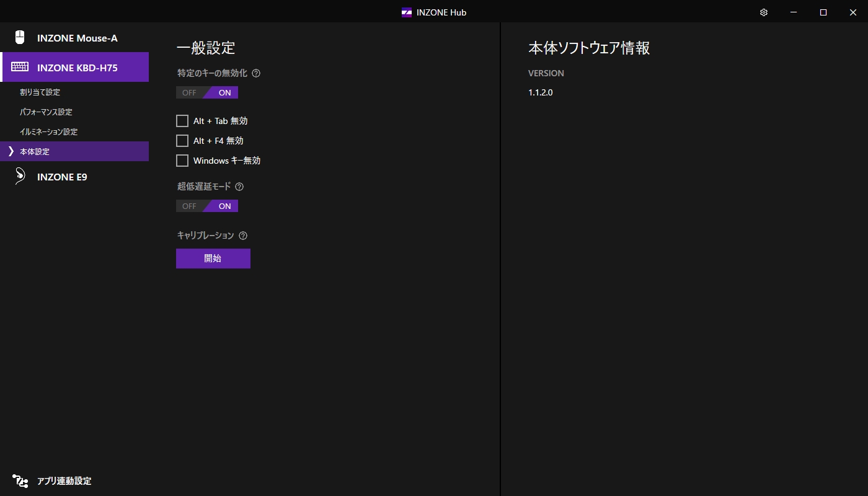Viewport: 868px width, 496px height.
Task: Set 超低遅延モード toggle to ON
Action: point(223,206)
